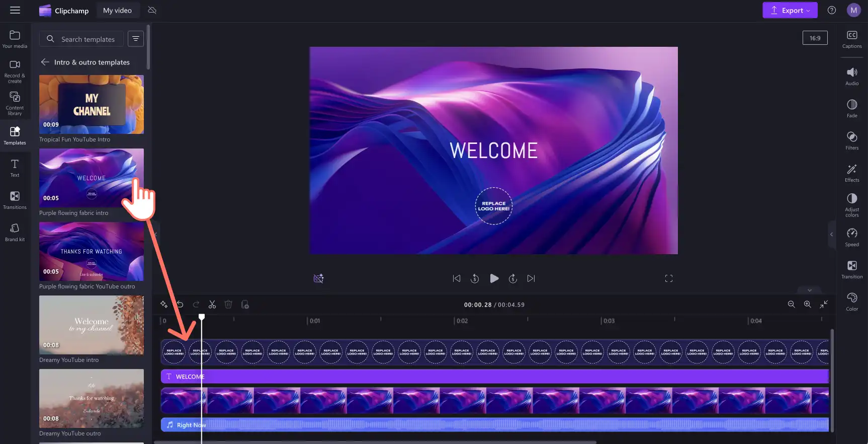
Task: Select Dreamy YouTube intro thumbnail
Action: pyautogui.click(x=92, y=325)
